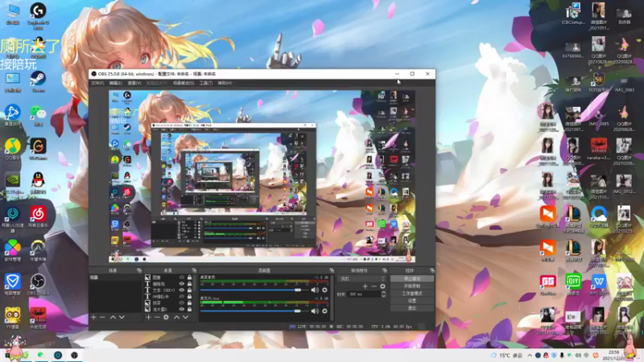Mute the 桌面音频 desktop audio speaker icon
The image size is (644, 362).
click(315, 290)
